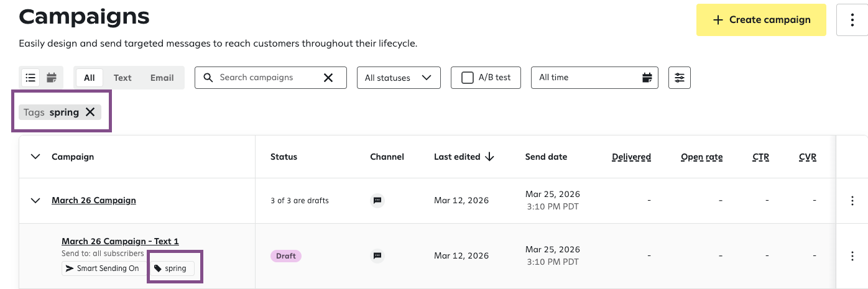Click the Create campaign button
The height and width of the screenshot is (289, 868).
(x=761, y=20)
